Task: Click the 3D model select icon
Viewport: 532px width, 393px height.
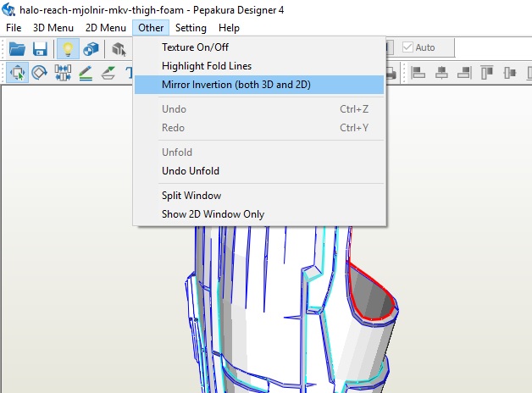Action: [x=119, y=49]
